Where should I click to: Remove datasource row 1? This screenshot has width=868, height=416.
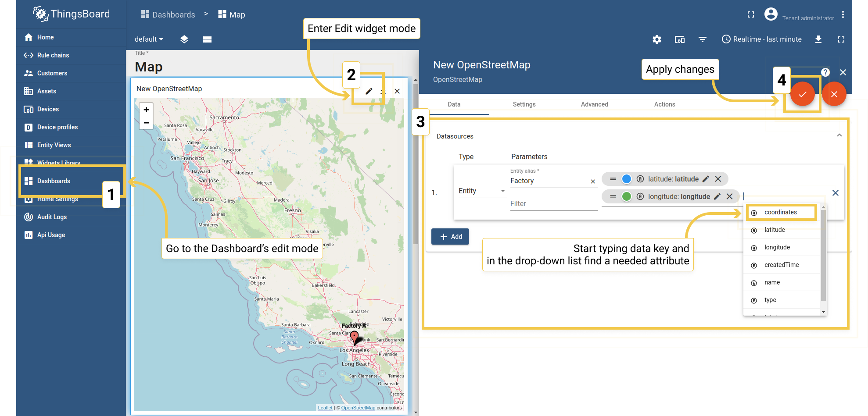(x=836, y=193)
